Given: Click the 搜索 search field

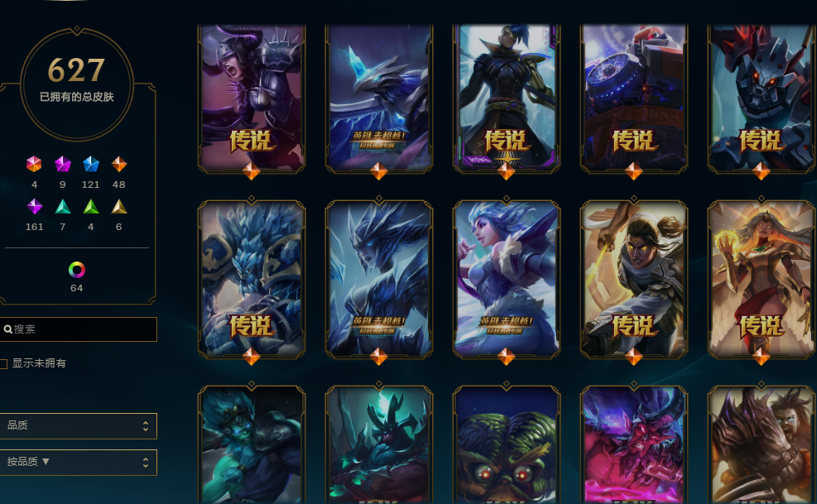Looking at the screenshot, I should 78,329.
